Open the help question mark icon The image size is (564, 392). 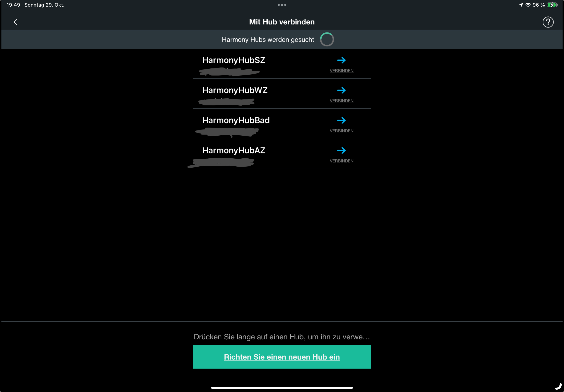tap(548, 22)
